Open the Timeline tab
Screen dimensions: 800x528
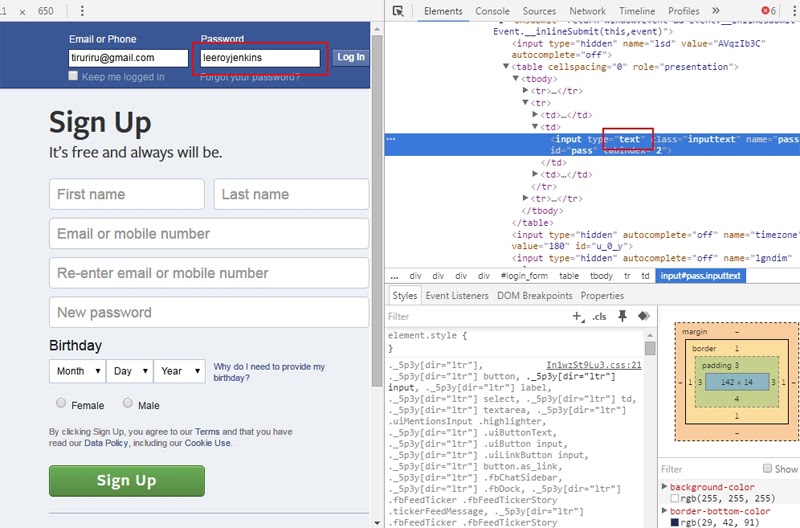(637, 11)
